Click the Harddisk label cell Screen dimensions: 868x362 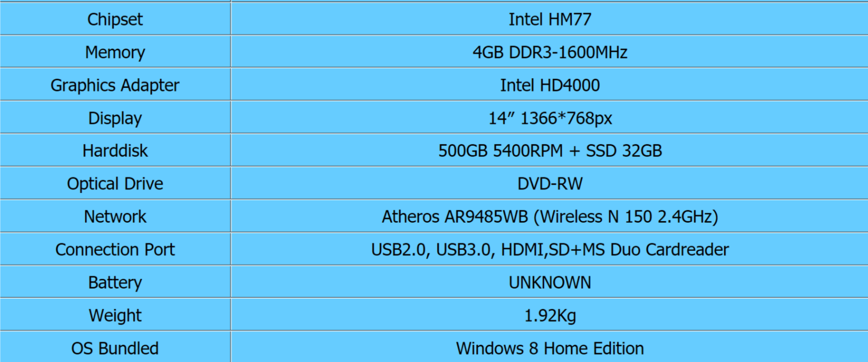[x=115, y=151]
